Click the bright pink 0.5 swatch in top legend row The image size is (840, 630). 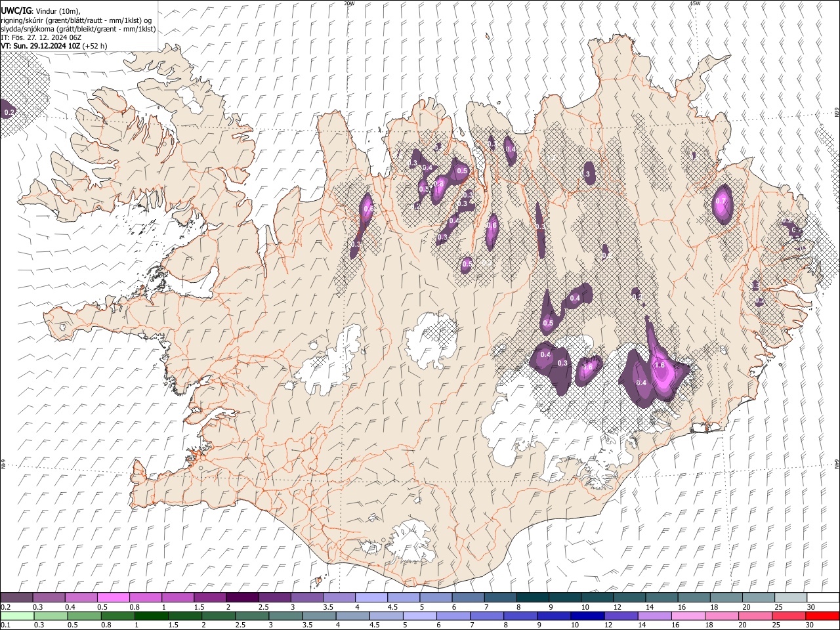[x=113, y=598]
